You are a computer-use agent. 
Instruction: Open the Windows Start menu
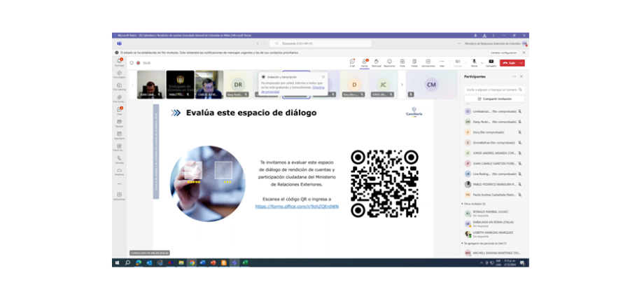117,262
